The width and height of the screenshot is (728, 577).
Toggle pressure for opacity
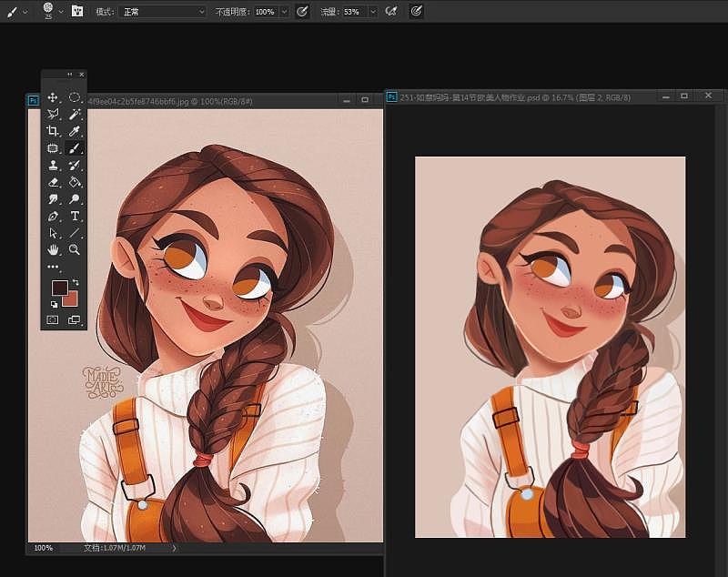click(302, 11)
